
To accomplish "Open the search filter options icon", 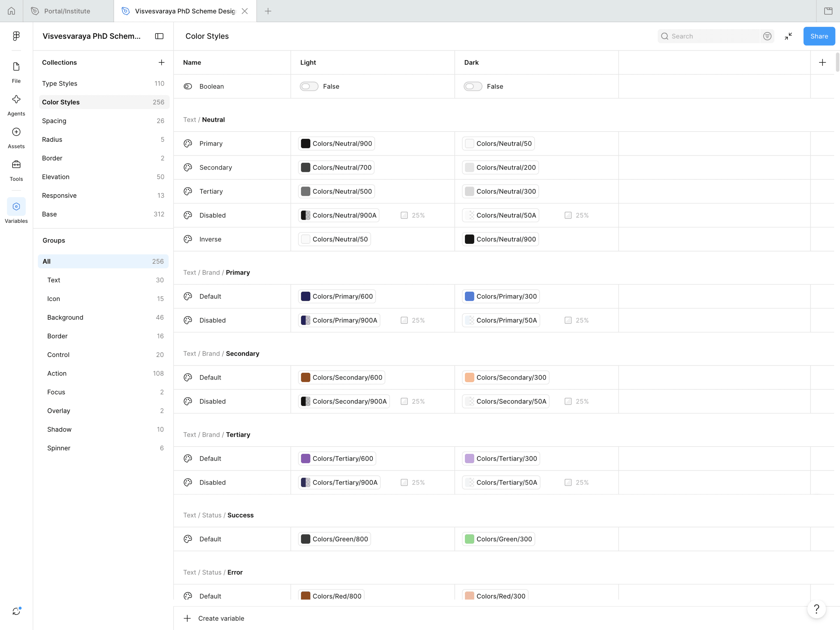I will coord(767,36).
